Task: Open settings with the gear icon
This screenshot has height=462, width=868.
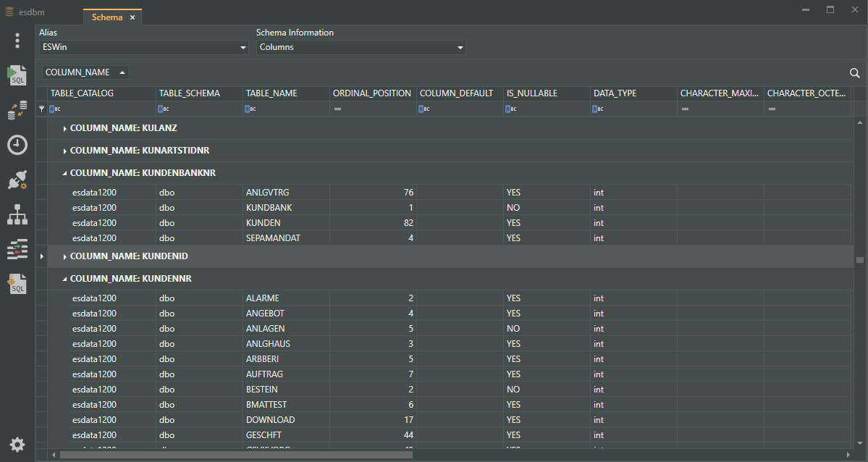Action: tap(17, 445)
